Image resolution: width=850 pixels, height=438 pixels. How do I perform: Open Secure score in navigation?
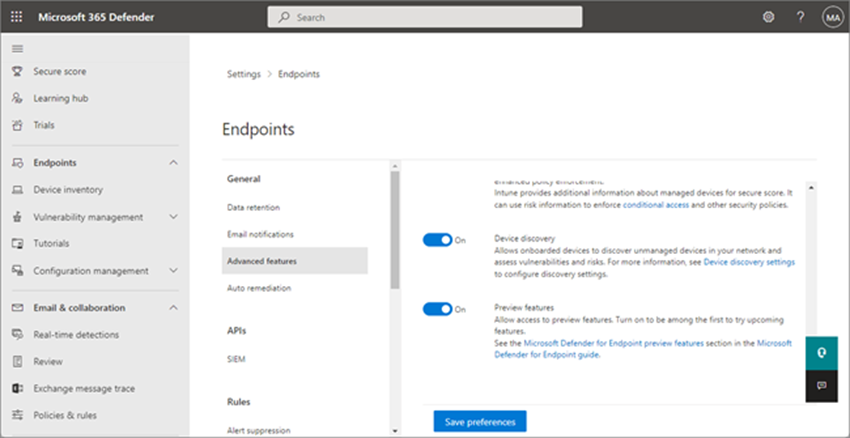(60, 72)
